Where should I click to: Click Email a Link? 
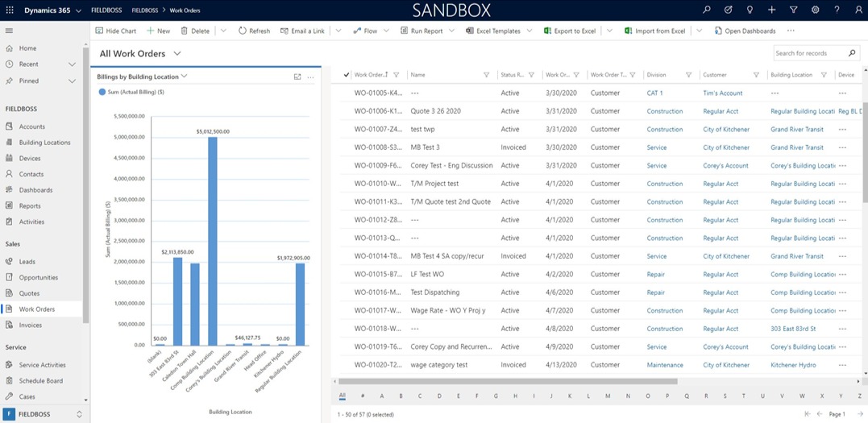coord(302,31)
